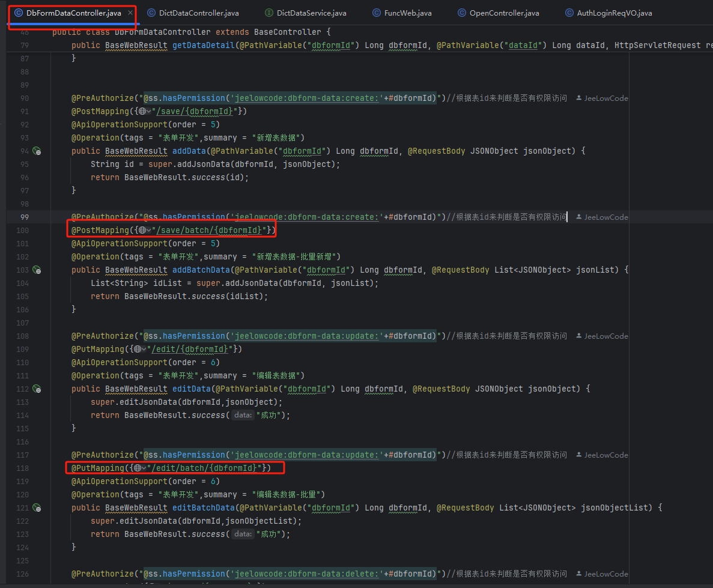Viewport: 713px width, 588px height.
Task: Click the globe icon in "/save/{dbformId}" PostMapping
Action: 142,111
